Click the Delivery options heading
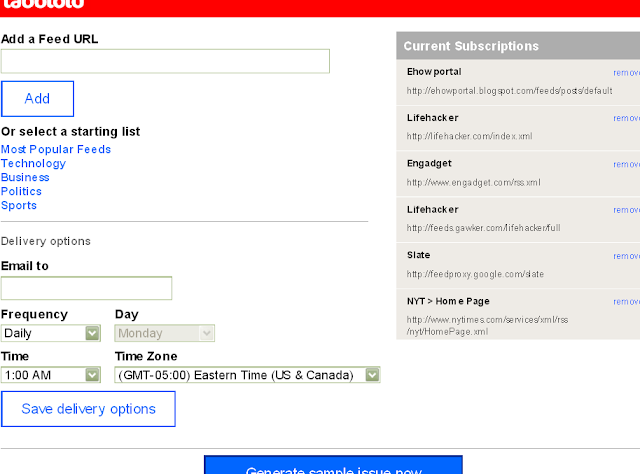The width and height of the screenshot is (640, 474). pos(46,241)
